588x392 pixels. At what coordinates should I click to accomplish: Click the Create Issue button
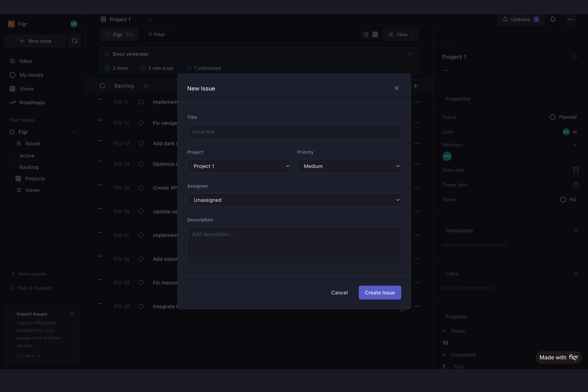click(380, 293)
